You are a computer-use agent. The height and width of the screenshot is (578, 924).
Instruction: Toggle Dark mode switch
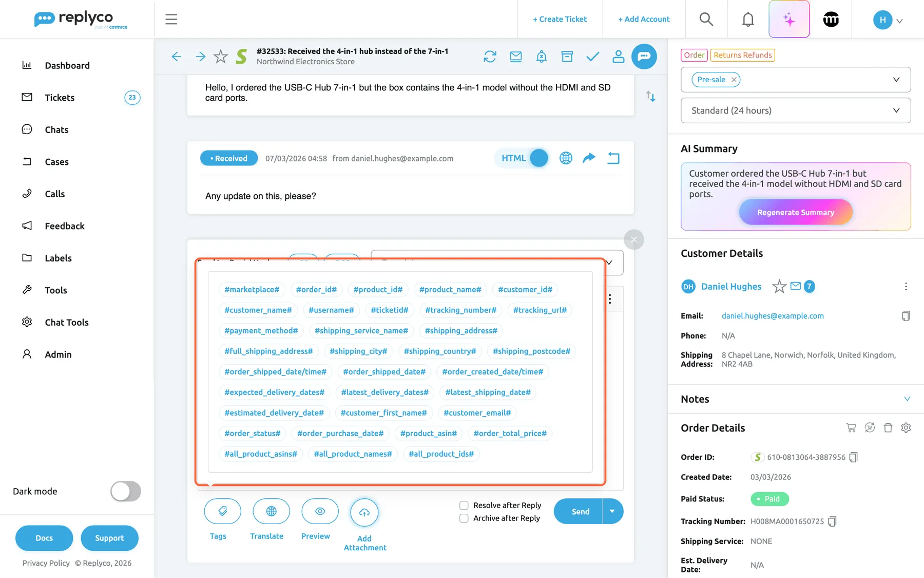(x=126, y=491)
